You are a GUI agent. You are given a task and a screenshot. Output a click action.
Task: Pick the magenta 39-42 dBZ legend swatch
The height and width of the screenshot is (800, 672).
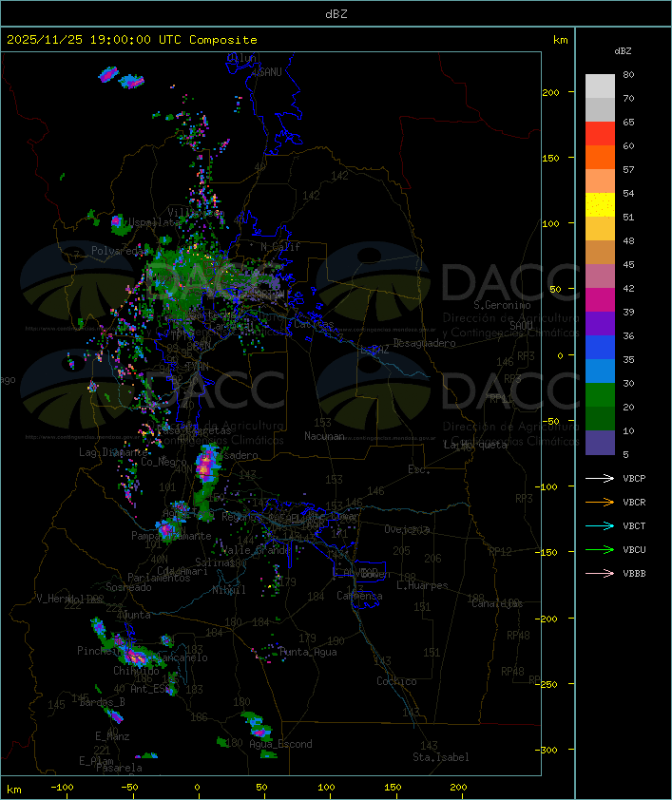coord(600,300)
